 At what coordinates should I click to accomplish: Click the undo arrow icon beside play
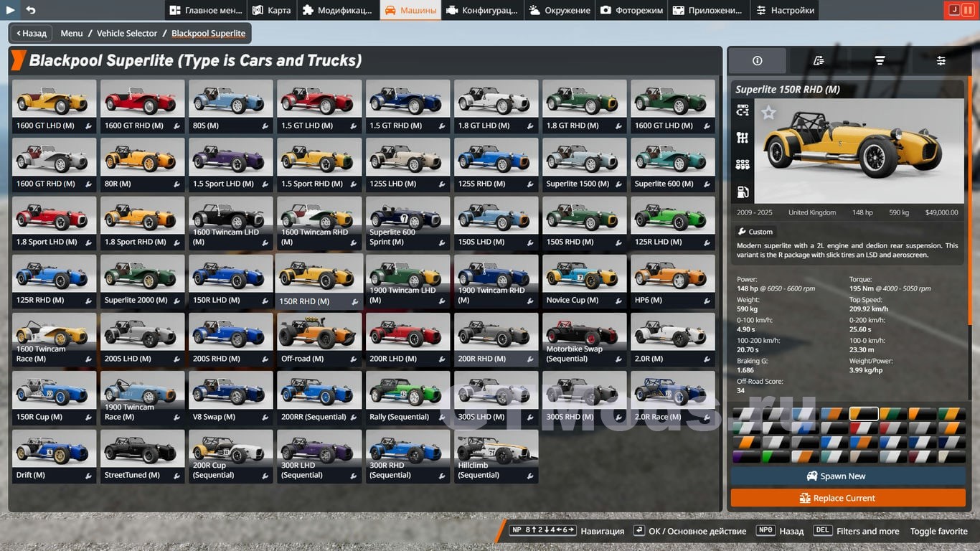pyautogui.click(x=30, y=10)
